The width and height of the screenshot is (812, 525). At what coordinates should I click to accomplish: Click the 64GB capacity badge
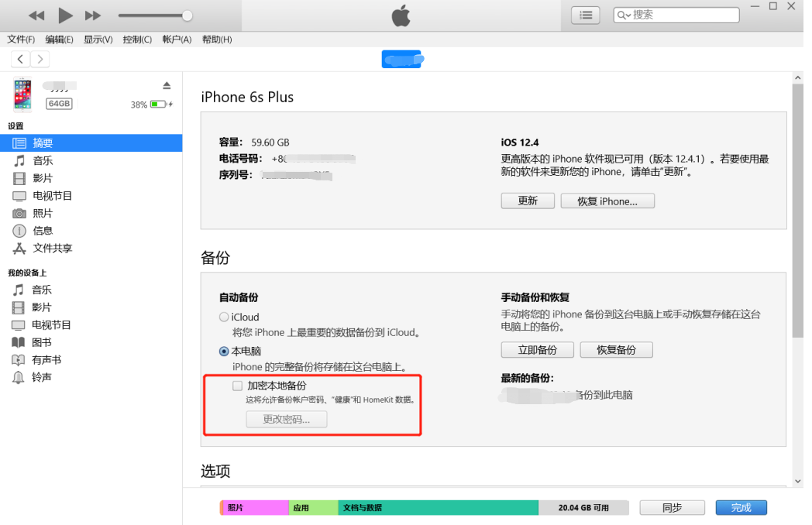(x=59, y=104)
